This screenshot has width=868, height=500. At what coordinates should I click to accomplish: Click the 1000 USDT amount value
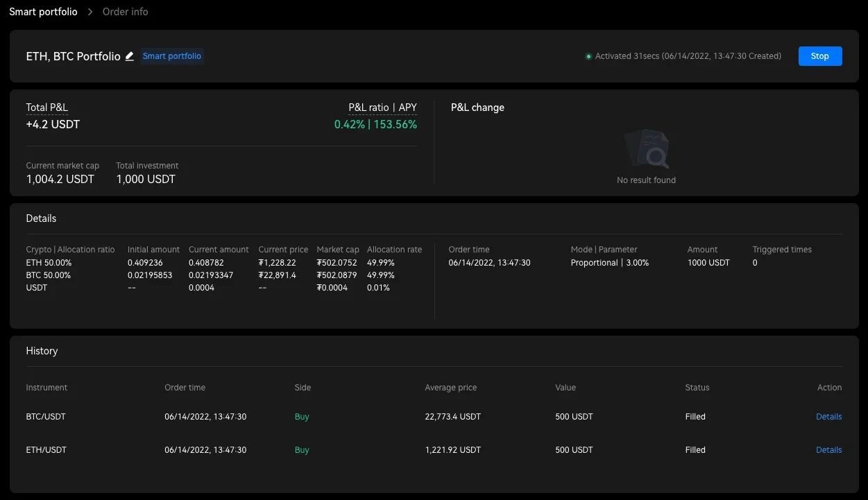(708, 263)
